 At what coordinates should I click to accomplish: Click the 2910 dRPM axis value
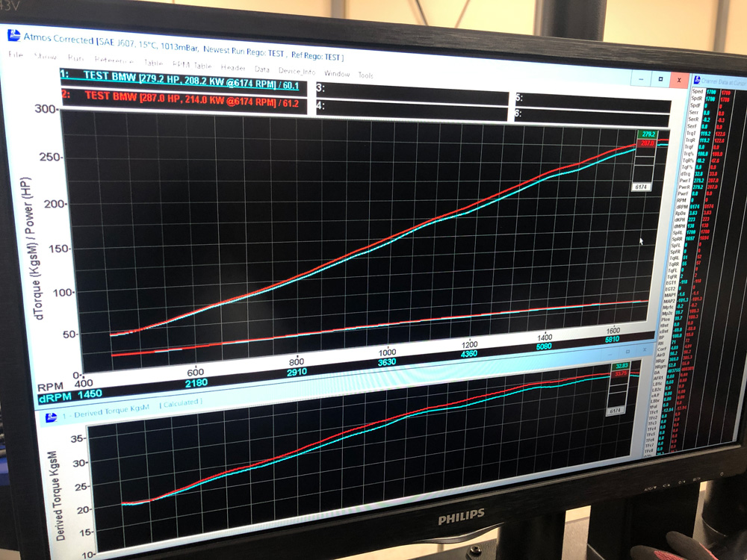pos(297,372)
